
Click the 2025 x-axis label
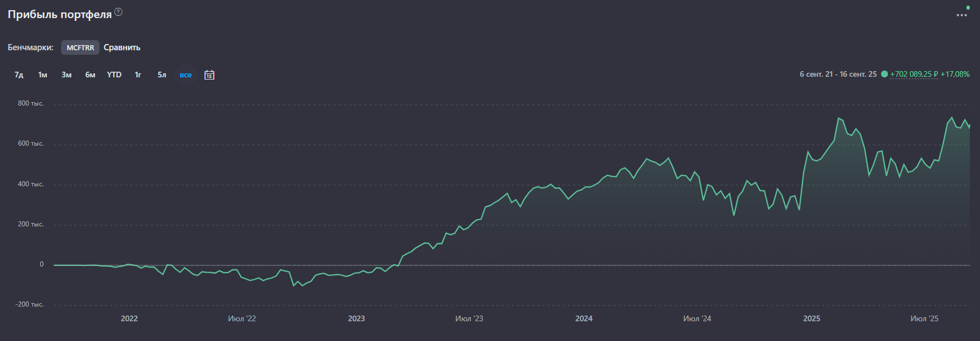[812, 318]
